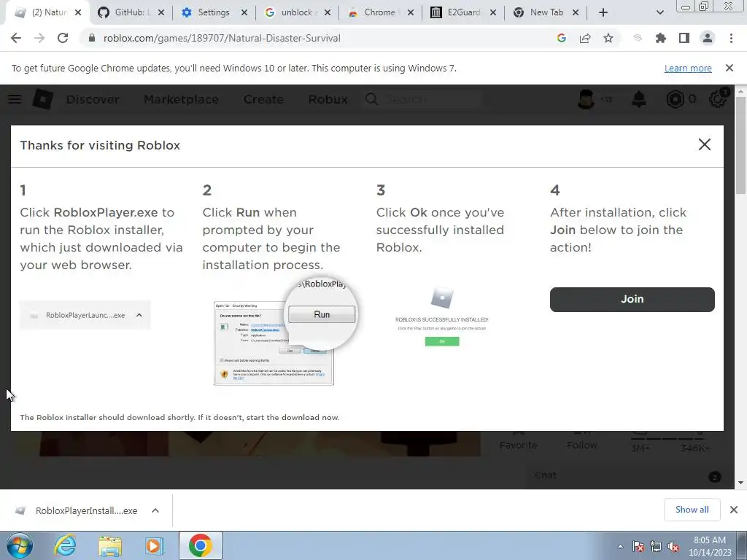Toggle the Chrome side panel icon
The width and height of the screenshot is (747, 560).
point(684,38)
